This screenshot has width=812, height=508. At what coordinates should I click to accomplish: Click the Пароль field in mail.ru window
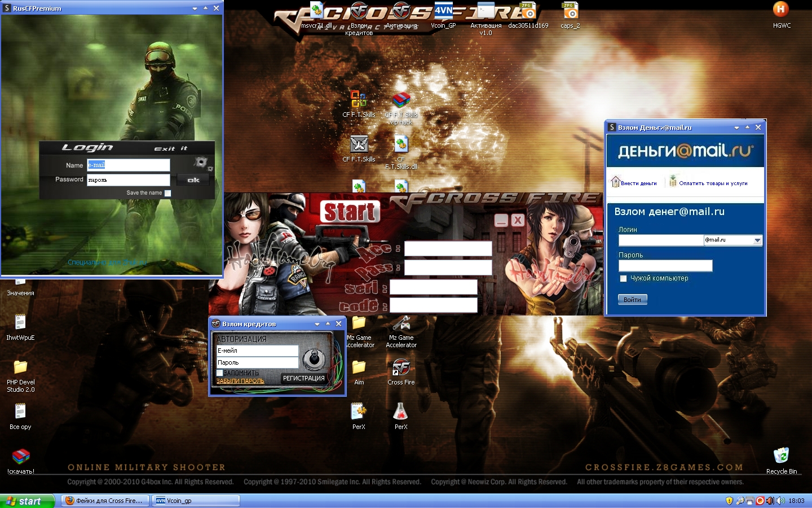(x=665, y=266)
